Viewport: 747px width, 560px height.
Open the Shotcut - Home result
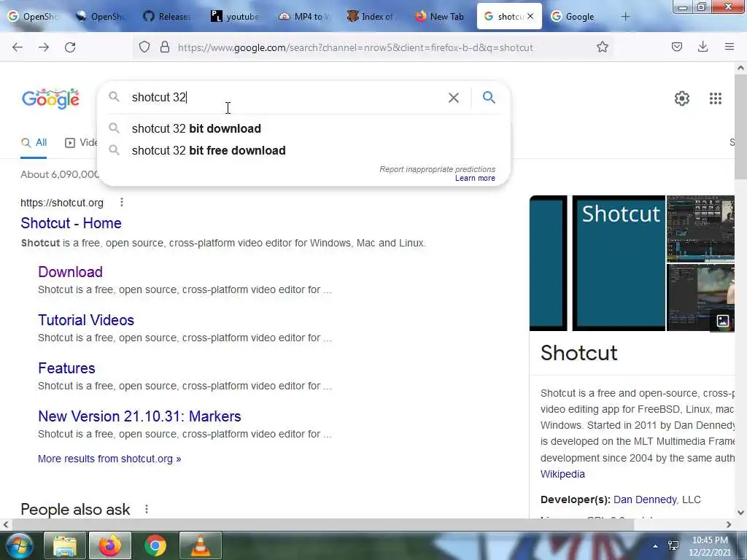[71, 223]
